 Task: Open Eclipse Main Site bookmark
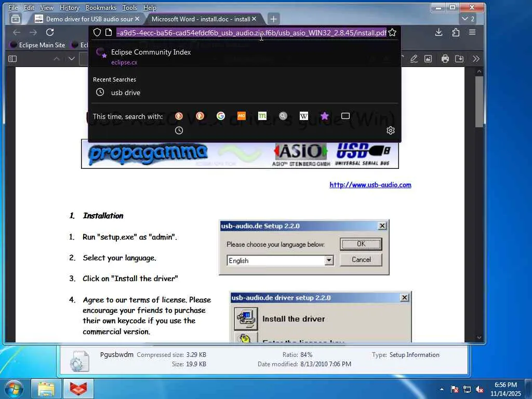click(37, 45)
